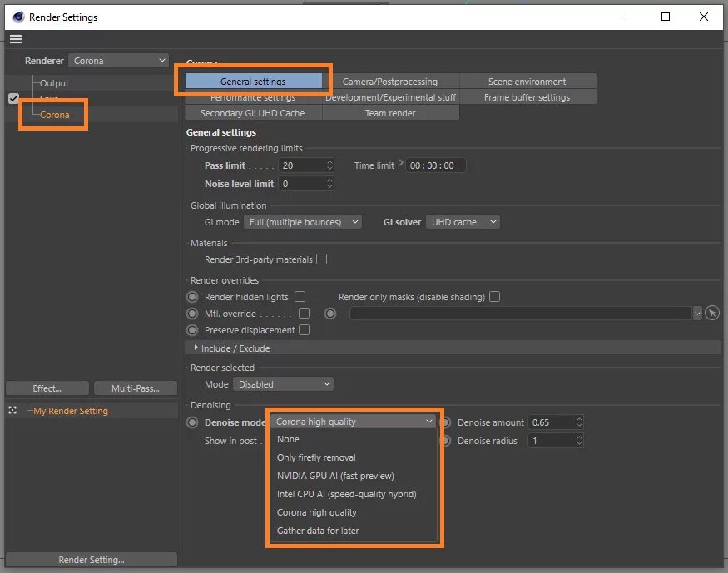Click the Denoise amount stepper arrows
The image size is (728, 573).
[x=579, y=422]
